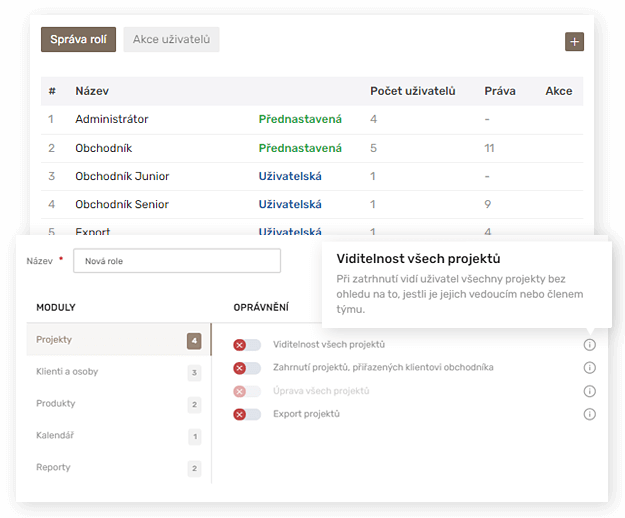Screen dimensions: 625x518
Task: Open the Správa rolí tab
Action: pyautogui.click(x=78, y=39)
